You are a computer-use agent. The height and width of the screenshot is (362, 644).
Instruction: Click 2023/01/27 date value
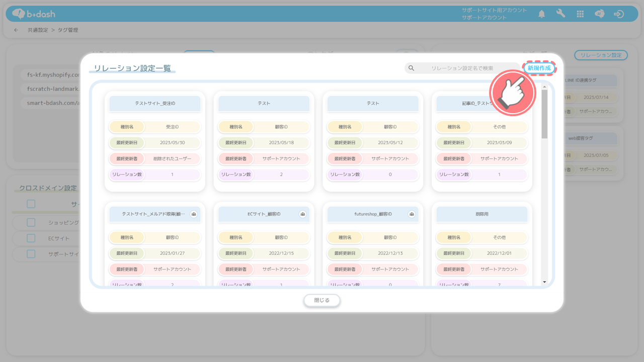(x=172, y=253)
